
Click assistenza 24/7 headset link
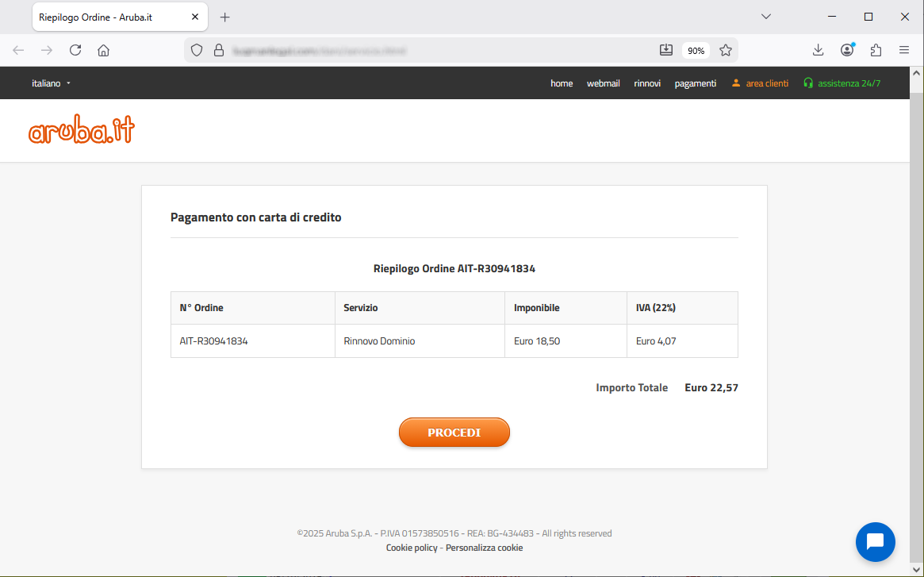(x=842, y=83)
